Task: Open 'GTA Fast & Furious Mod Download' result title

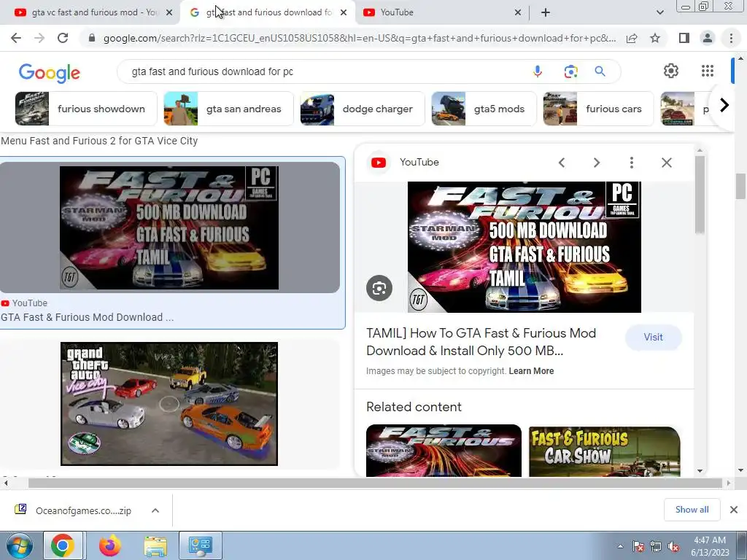Action: coord(88,317)
